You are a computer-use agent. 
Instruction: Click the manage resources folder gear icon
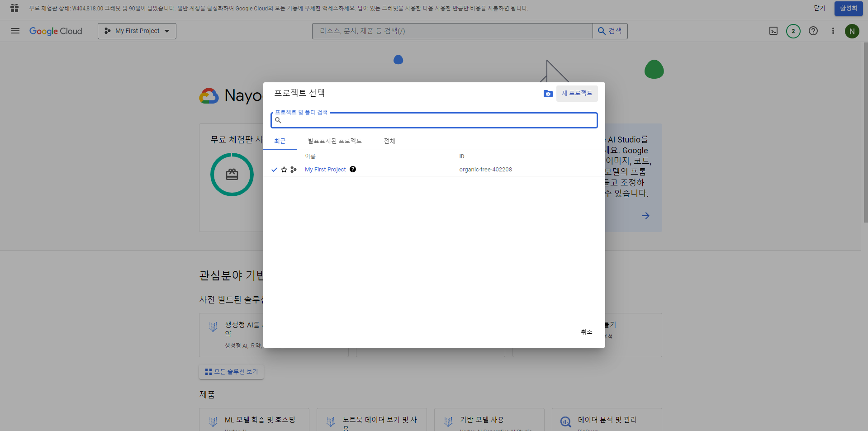[548, 94]
